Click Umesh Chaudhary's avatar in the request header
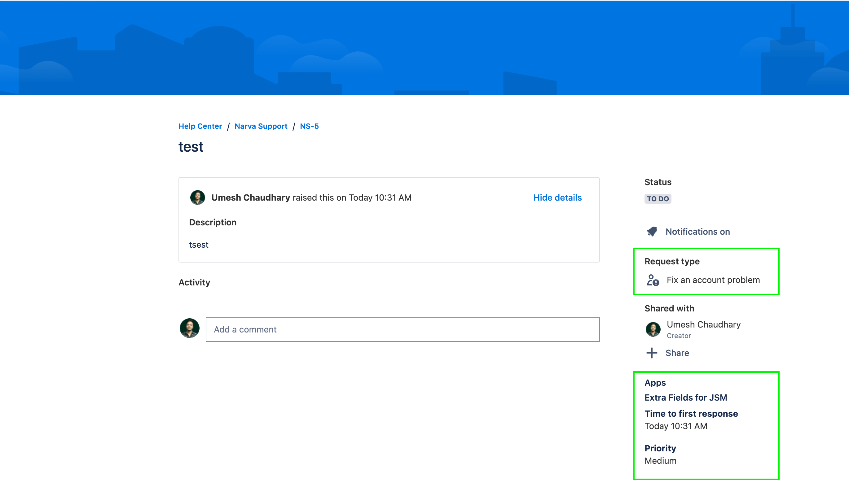This screenshot has height=504, width=849. coord(197,198)
